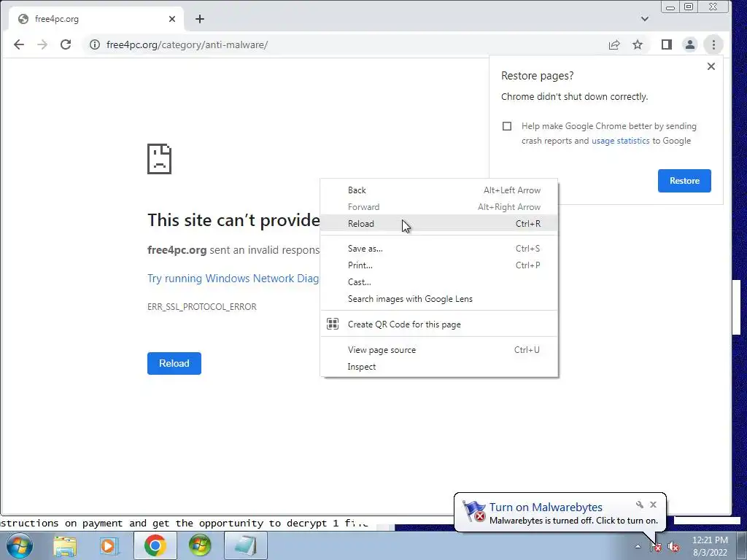Dismiss the Restore pages popup

711,66
